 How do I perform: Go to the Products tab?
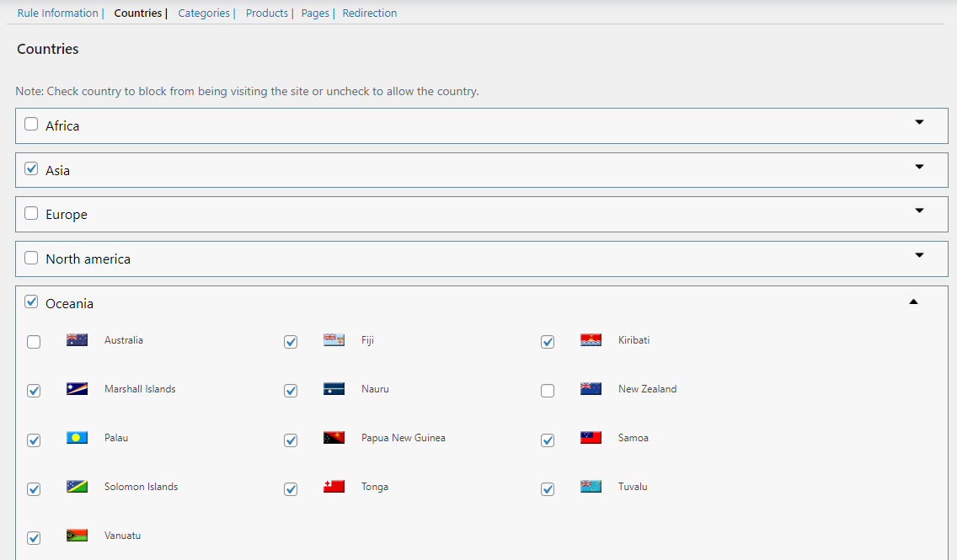click(267, 13)
